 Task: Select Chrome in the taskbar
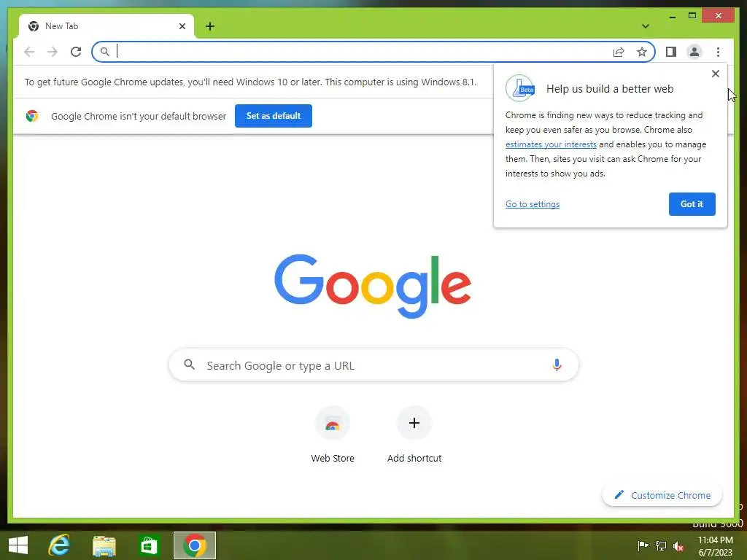click(194, 545)
